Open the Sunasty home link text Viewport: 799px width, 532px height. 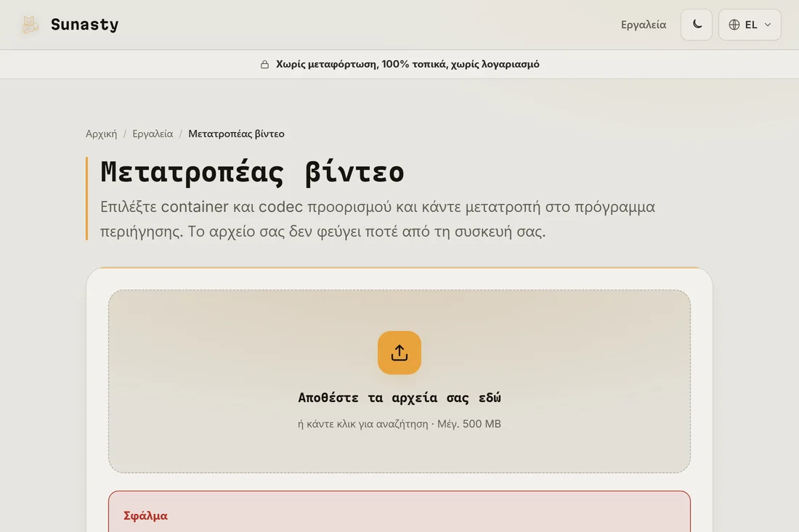[x=84, y=25]
